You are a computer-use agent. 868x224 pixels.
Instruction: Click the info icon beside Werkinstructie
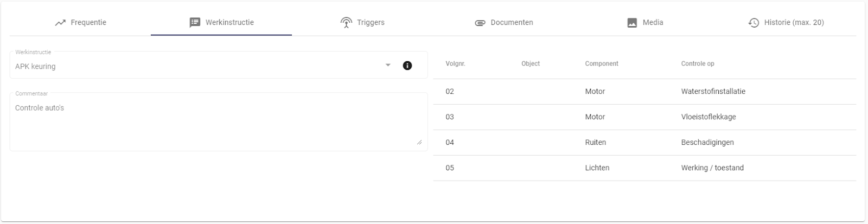pos(407,66)
